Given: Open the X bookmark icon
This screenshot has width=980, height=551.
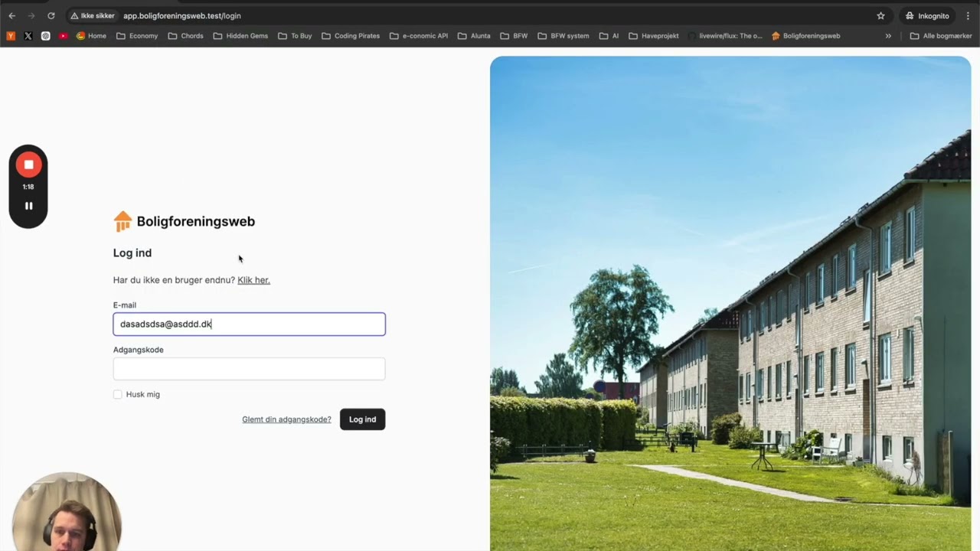Looking at the screenshot, I should point(28,36).
